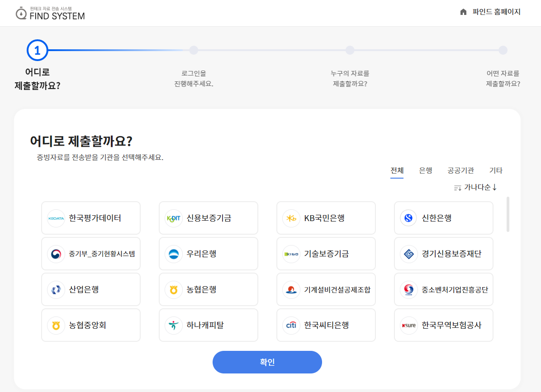The width and height of the screenshot is (541, 392).
Task: Select the 기타 tab
Action: pos(496,170)
